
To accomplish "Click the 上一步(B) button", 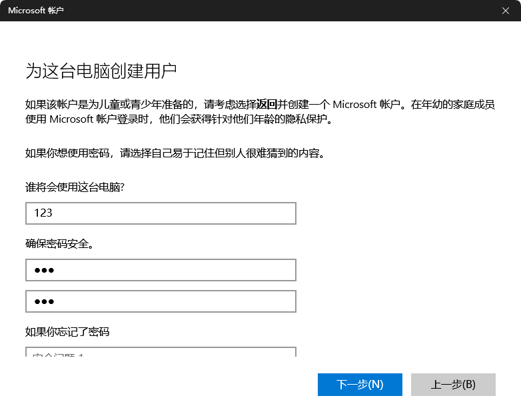I will click(x=453, y=385).
